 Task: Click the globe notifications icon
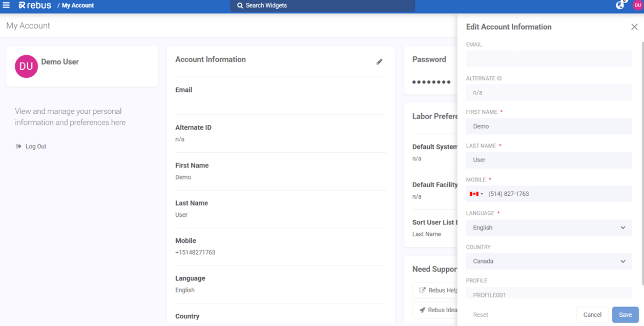click(620, 5)
